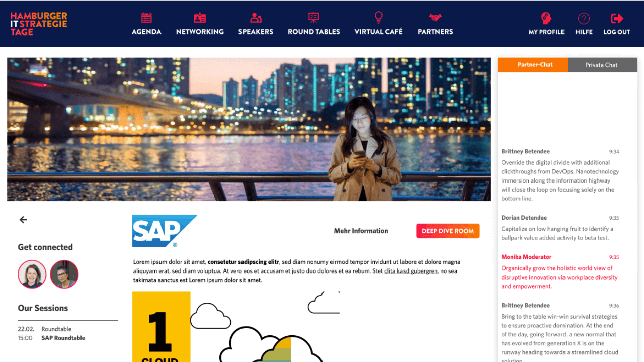This screenshot has width=644, height=362.
Task: Select the SAP Roundtable session entry
Action: pyautogui.click(x=63, y=338)
